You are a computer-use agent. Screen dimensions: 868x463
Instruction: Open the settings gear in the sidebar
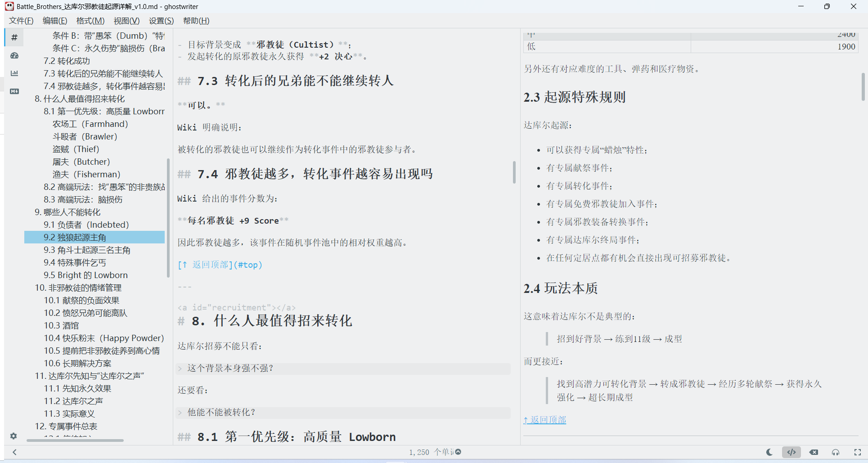point(13,436)
